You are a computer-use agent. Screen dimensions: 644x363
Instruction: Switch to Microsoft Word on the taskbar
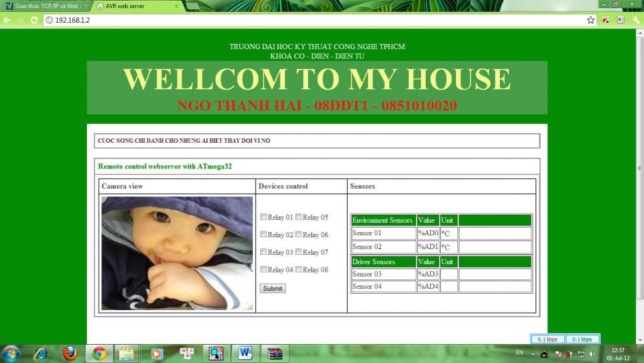click(x=245, y=354)
